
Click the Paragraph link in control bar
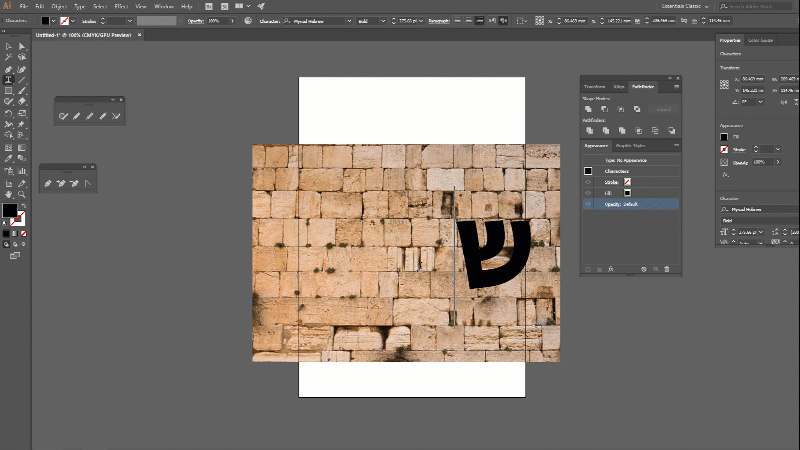440,20
